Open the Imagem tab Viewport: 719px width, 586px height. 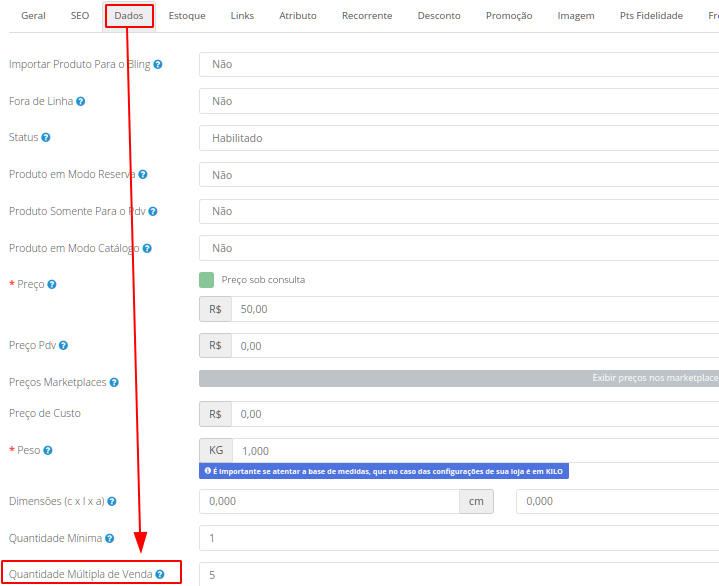coord(576,16)
